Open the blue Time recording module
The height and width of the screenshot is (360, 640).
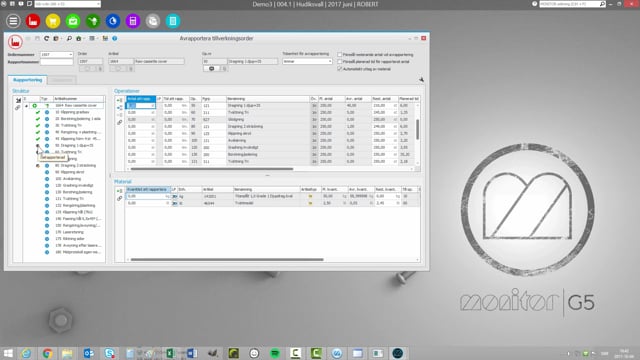pos(113,21)
